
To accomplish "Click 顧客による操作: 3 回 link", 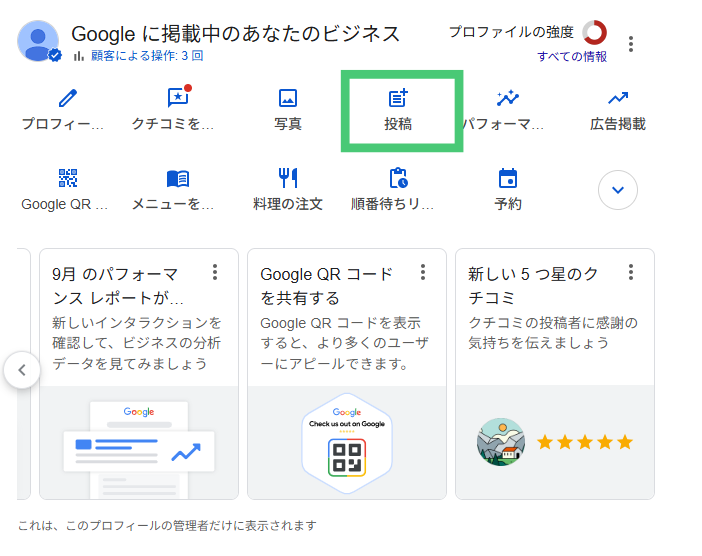I will click(147, 56).
